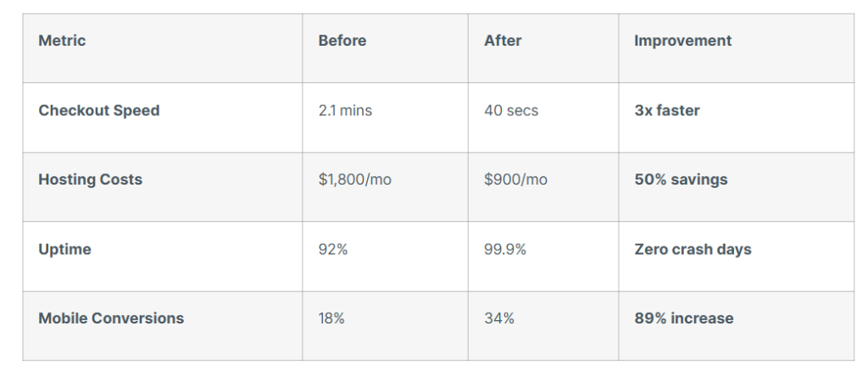Select the Uptime row label

(64, 250)
